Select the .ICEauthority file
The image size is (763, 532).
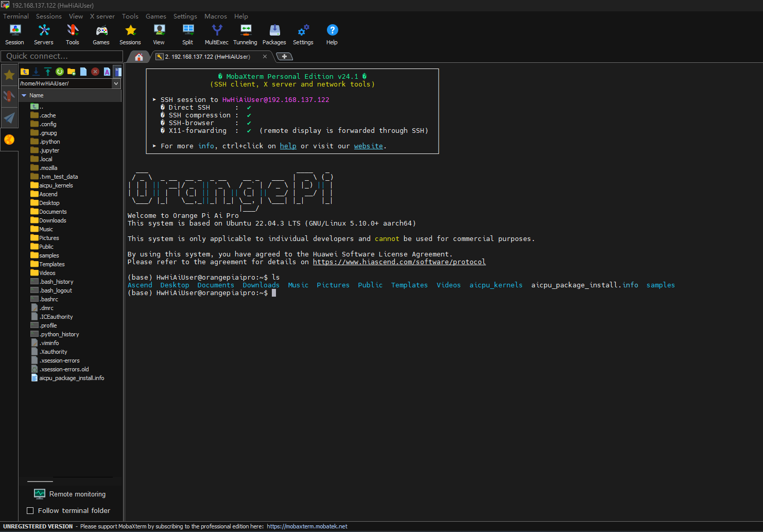(x=51, y=317)
